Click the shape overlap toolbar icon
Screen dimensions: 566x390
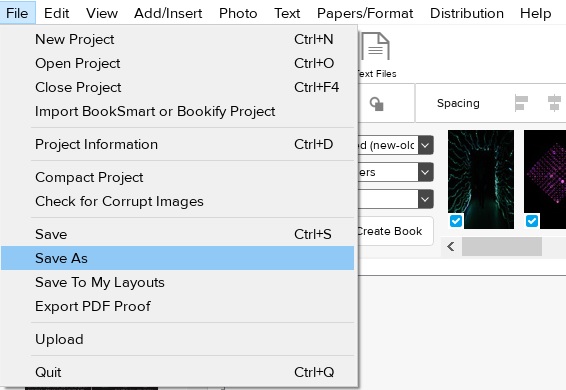(376, 104)
